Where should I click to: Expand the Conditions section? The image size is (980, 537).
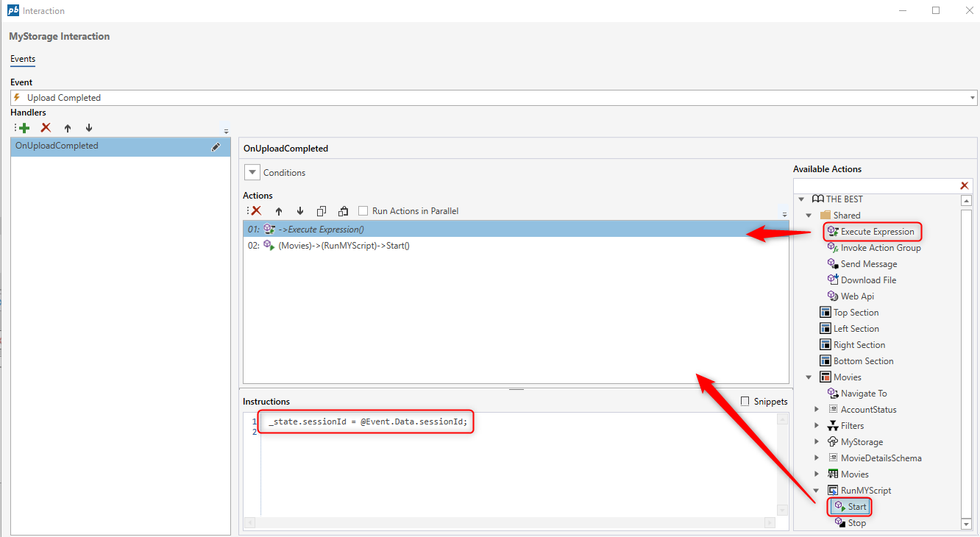coord(252,173)
